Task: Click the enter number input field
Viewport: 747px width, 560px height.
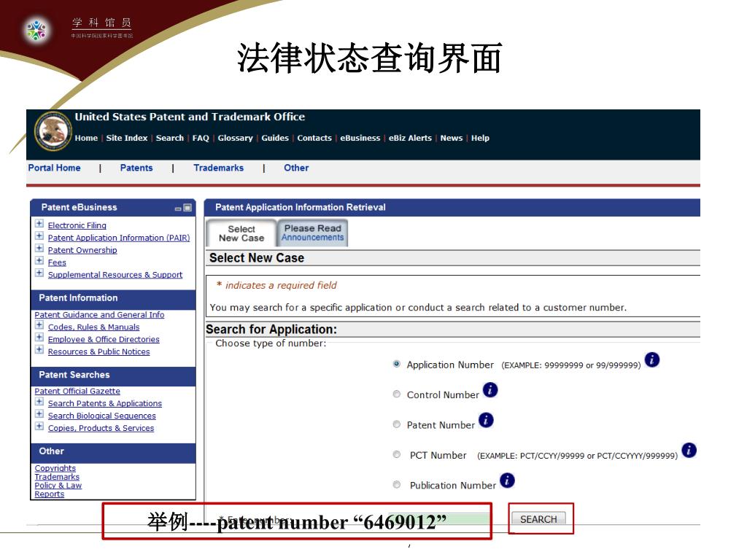Action: click(x=438, y=519)
